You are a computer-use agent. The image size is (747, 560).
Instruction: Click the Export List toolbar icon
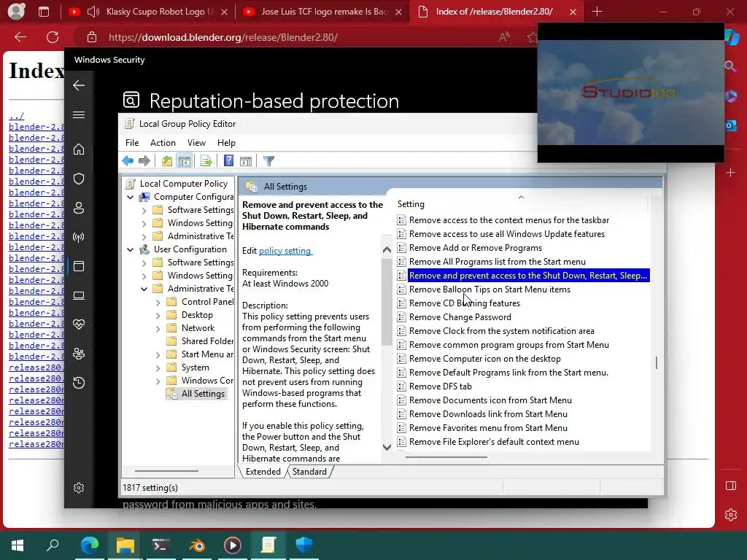(206, 161)
